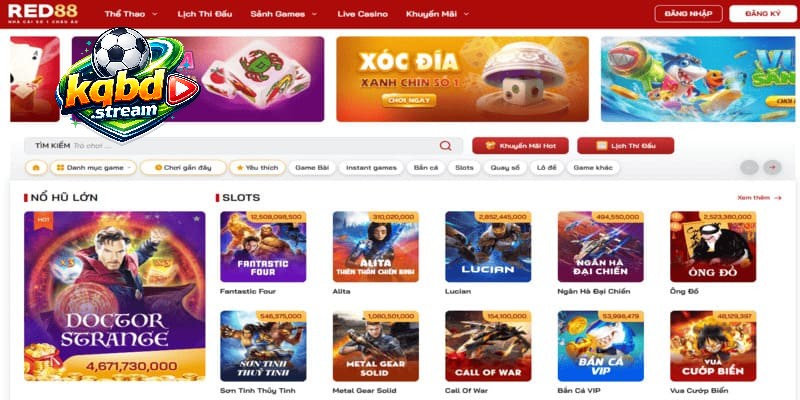
Task: Click the next arrow in category bar
Action: coord(772,167)
